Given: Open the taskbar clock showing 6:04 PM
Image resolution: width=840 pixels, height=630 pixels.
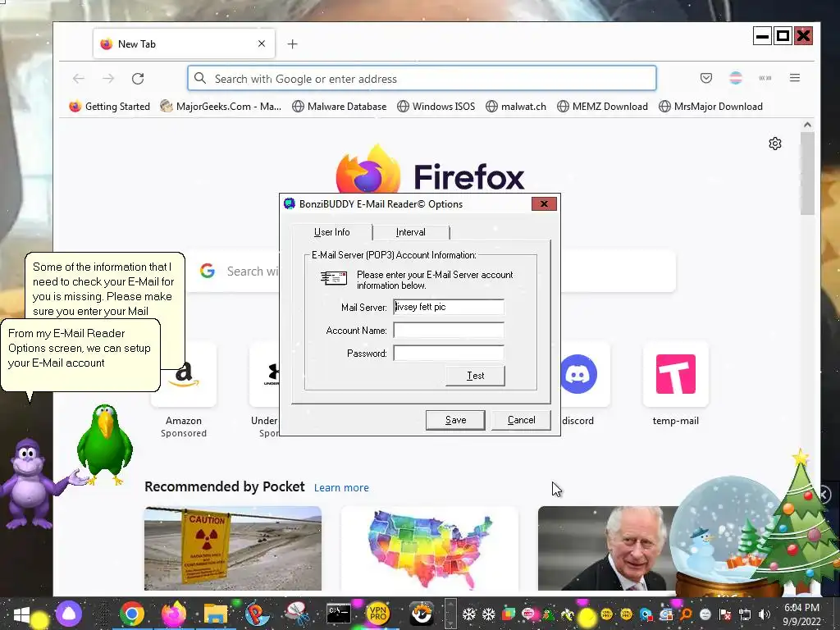Looking at the screenshot, I should click(801, 614).
